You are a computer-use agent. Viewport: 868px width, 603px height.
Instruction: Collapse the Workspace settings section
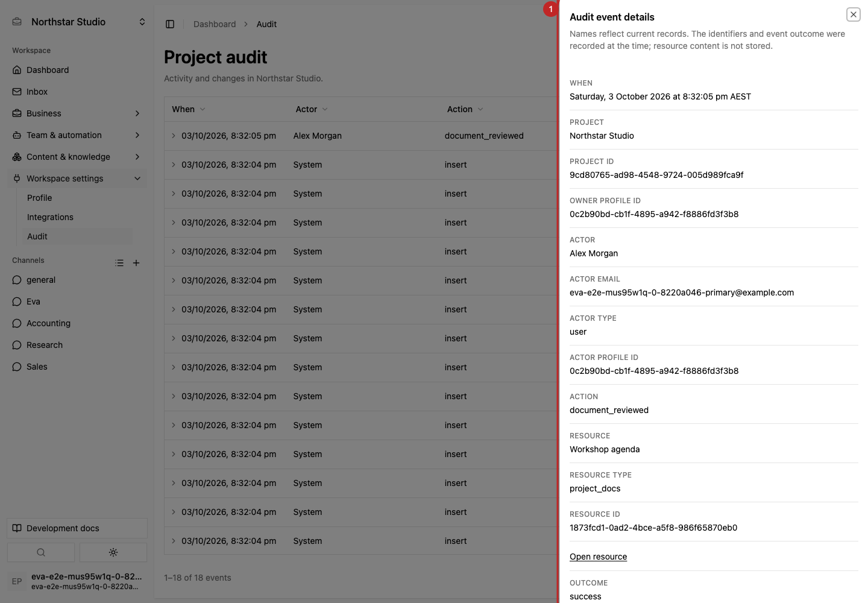click(x=77, y=178)
